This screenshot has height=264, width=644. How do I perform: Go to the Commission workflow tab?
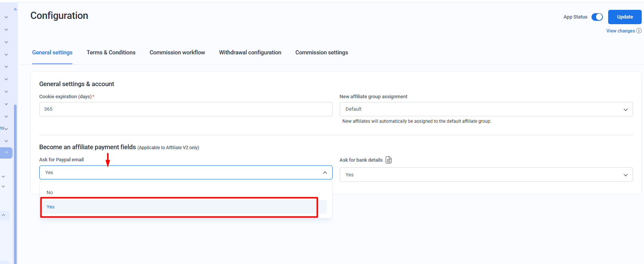177,52
